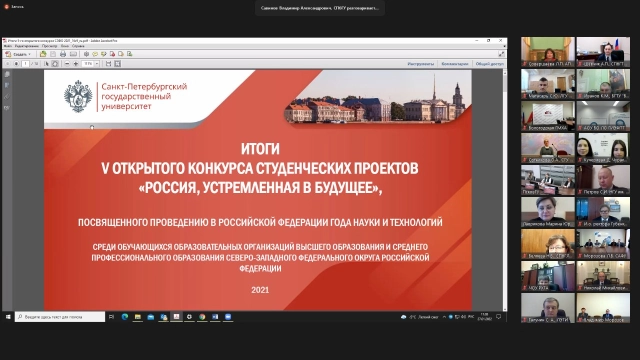Click the Task View taskbar icon
Image resolution: width=640 pixels, height=360 pixels.
tap(111, 317)
